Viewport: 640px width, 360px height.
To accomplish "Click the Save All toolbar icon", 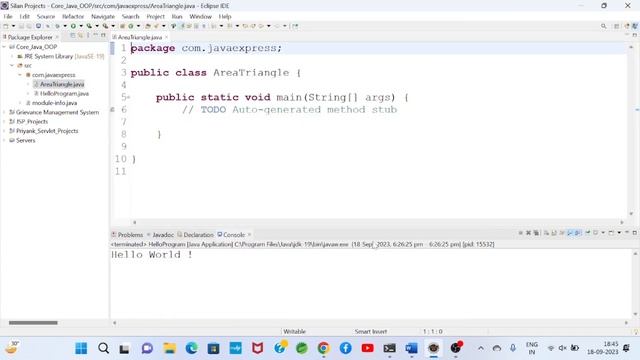I will click(29, 26).
